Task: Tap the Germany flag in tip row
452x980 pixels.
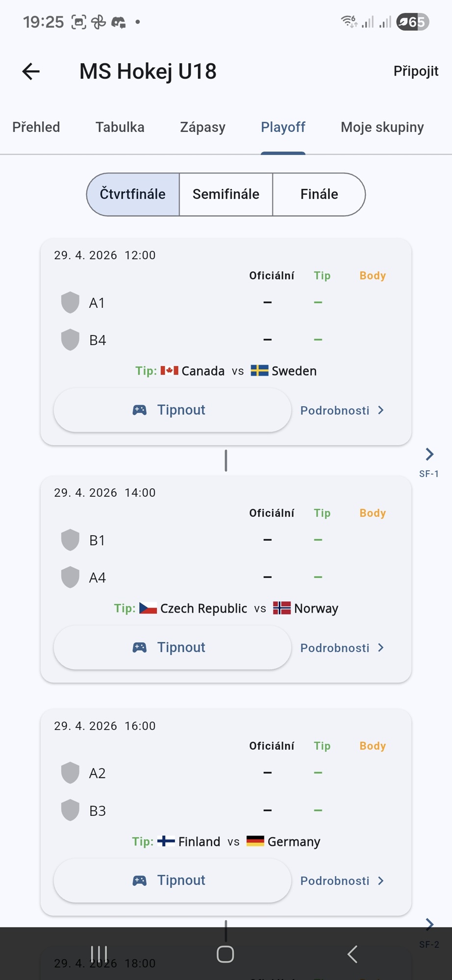Action: tap(255, 841)
